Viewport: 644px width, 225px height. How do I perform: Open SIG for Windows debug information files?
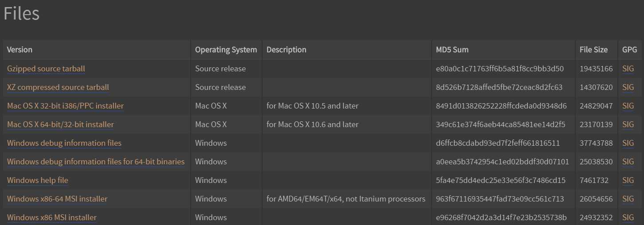click(x=628, y=143)
